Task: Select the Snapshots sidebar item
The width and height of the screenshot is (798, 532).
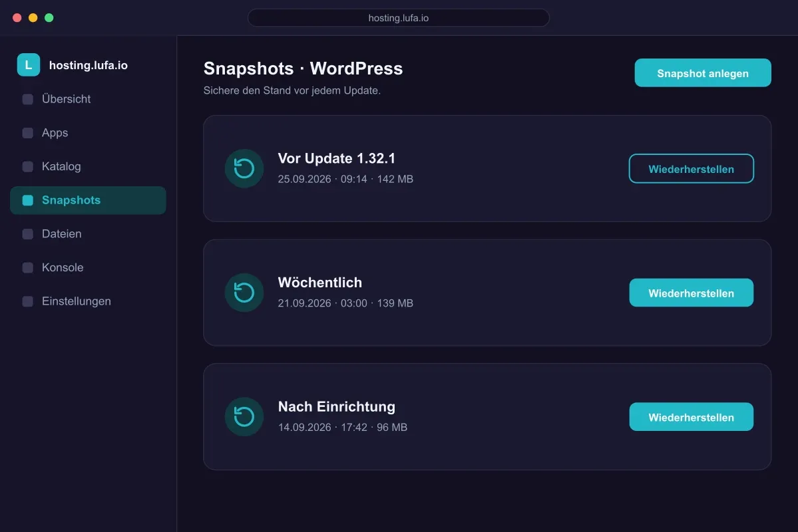Action: coord(88,200)
